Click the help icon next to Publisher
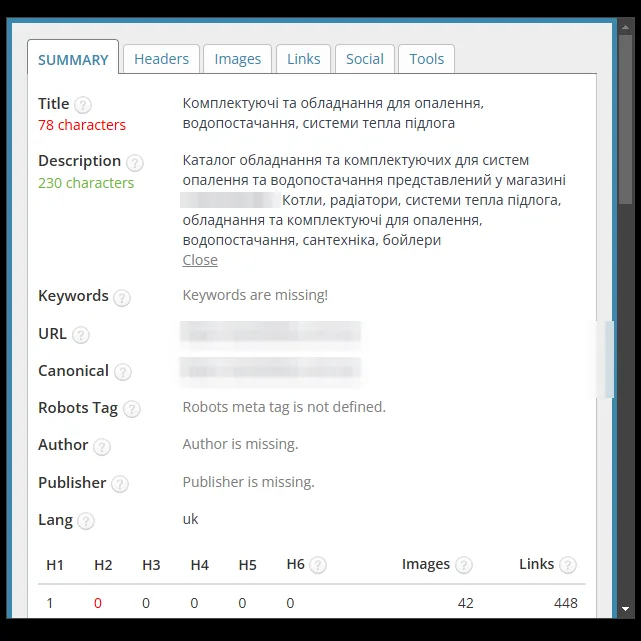Viewport: 641px width, 641px height. click(x=120, y=484)
